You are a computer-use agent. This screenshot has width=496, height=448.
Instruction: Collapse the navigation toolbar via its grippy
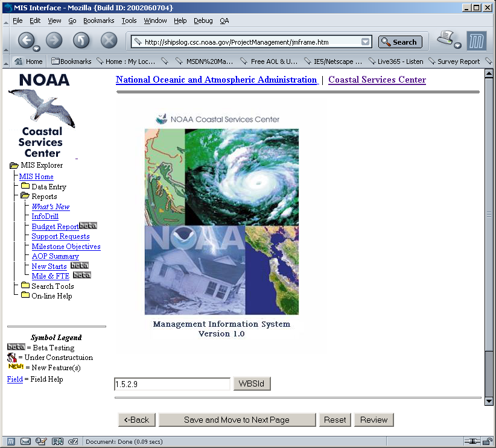click(5, 41)
